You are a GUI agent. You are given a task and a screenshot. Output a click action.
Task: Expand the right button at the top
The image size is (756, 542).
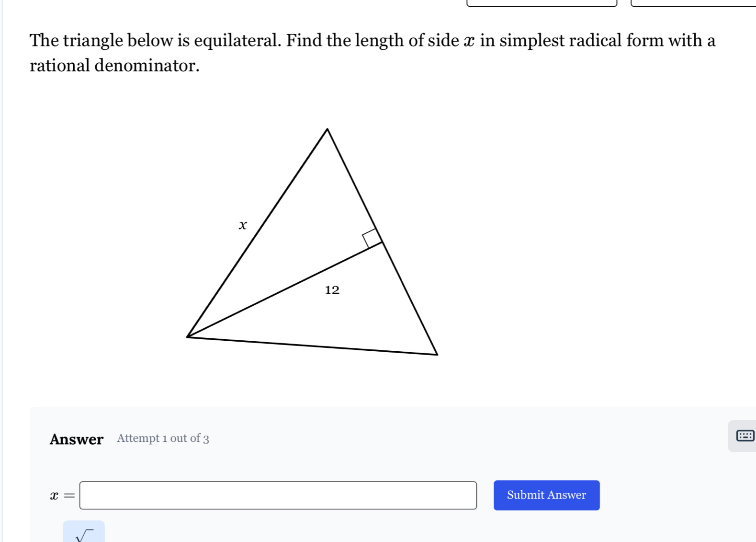(693, 2)
